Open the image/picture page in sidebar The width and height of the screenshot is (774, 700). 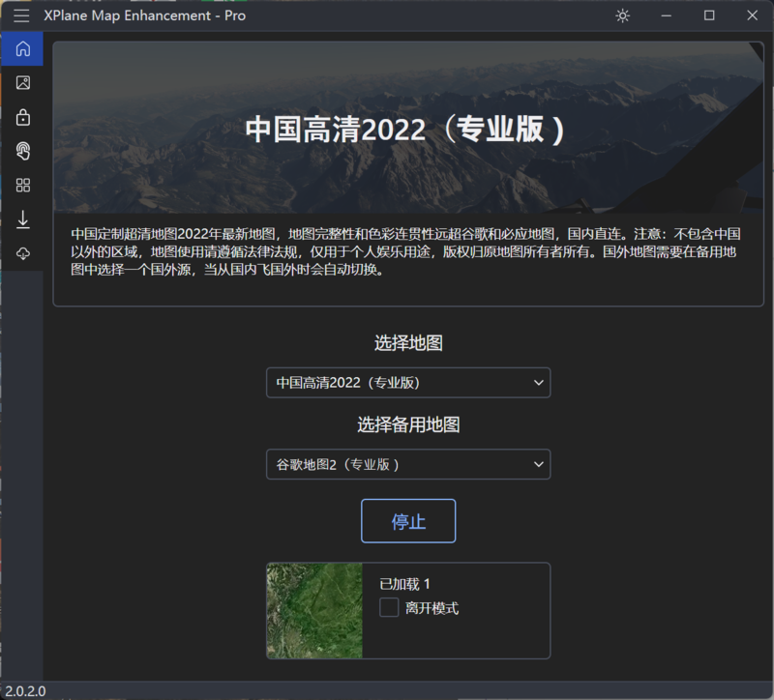[22, 83]
